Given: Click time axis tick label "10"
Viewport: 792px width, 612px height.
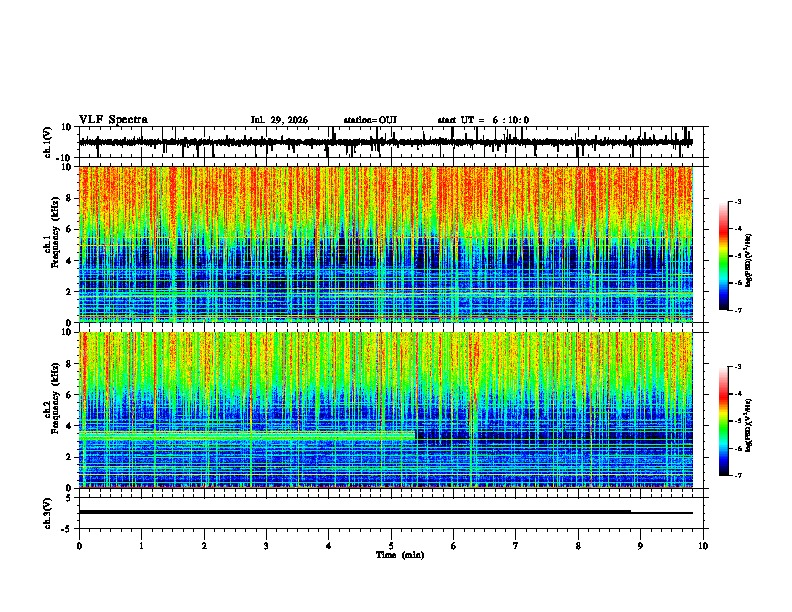Looking at the screenshot, I should (703, 546).
